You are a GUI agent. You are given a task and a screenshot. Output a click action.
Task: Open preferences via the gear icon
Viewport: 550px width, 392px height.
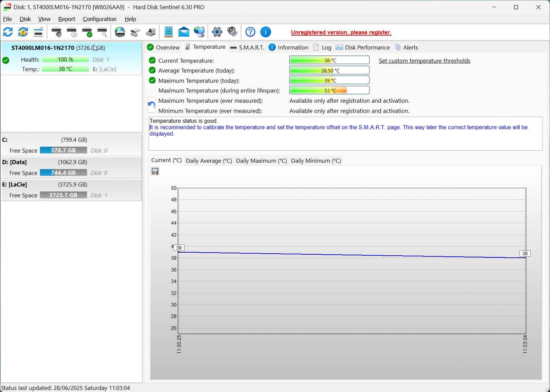(x=217, y=32)
